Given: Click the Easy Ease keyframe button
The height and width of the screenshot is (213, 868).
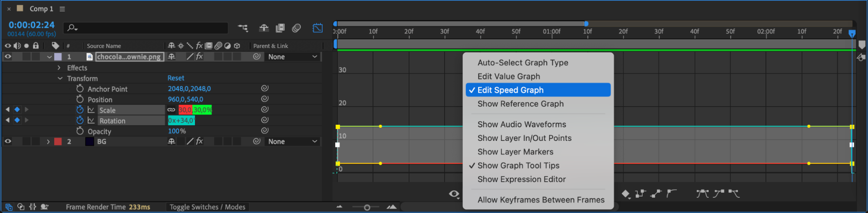Looking at the screenshot, I should coord(702,194).
